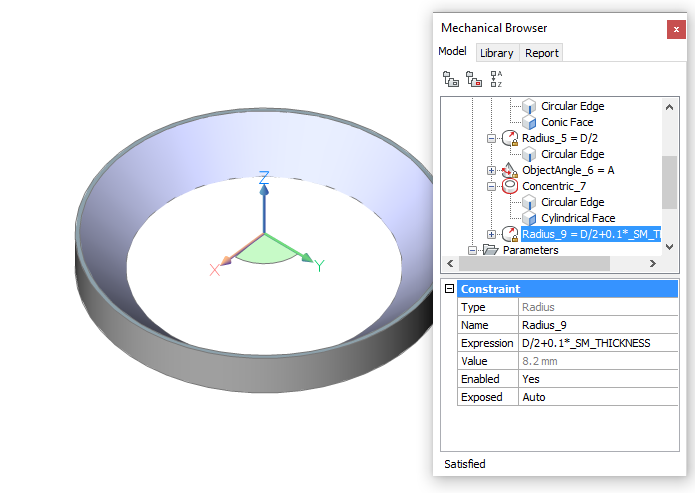Close the Mechanical Browser panel

pos(676,29)
